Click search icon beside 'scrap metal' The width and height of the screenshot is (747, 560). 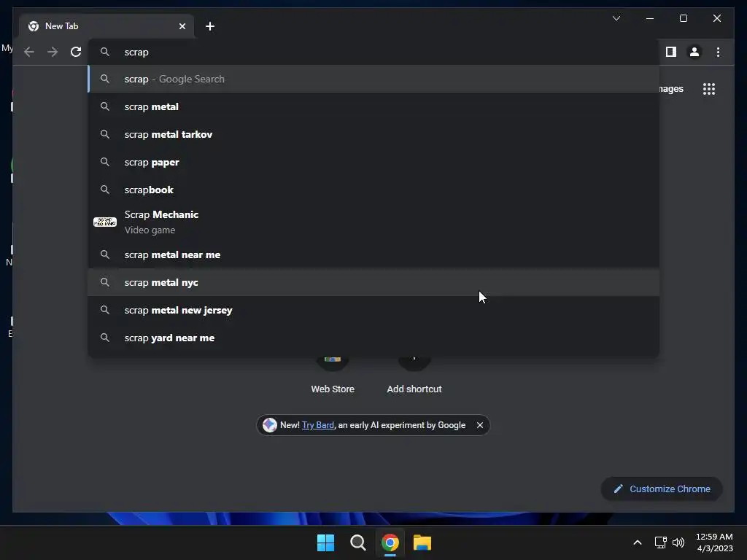pos(105,106)
